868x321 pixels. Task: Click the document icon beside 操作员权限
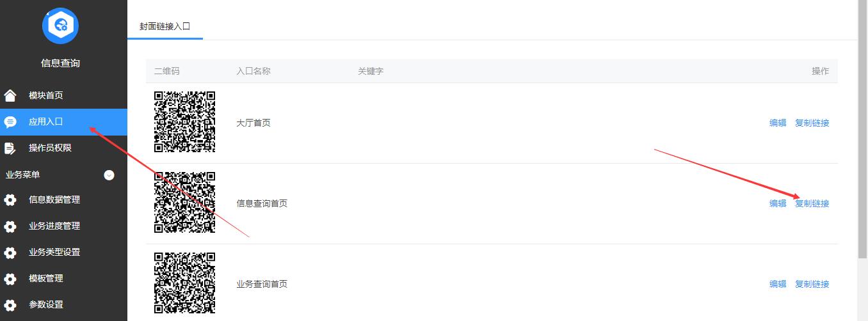coord(10,148)
